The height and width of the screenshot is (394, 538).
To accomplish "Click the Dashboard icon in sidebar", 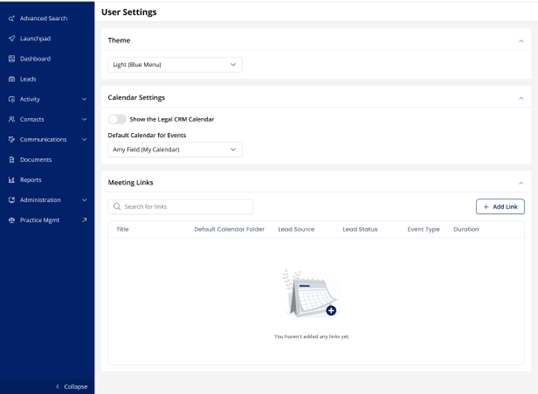I will click(x=12, y=59).
